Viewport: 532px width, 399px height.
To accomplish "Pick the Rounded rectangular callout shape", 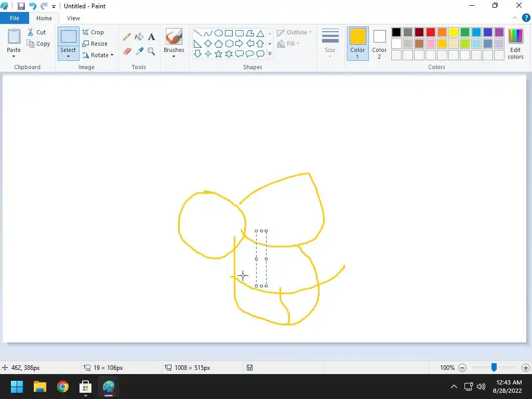I will pyautogui.click(x=240, y=54).
